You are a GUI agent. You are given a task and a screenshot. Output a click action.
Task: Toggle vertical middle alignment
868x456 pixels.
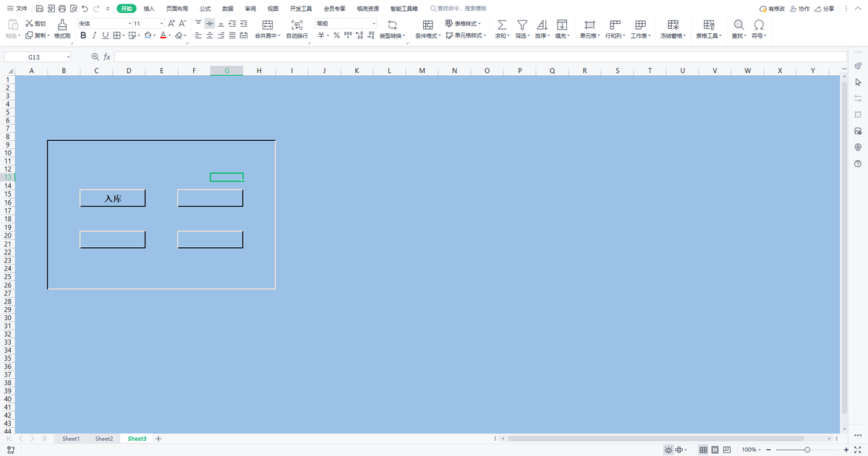coord(210,24)
